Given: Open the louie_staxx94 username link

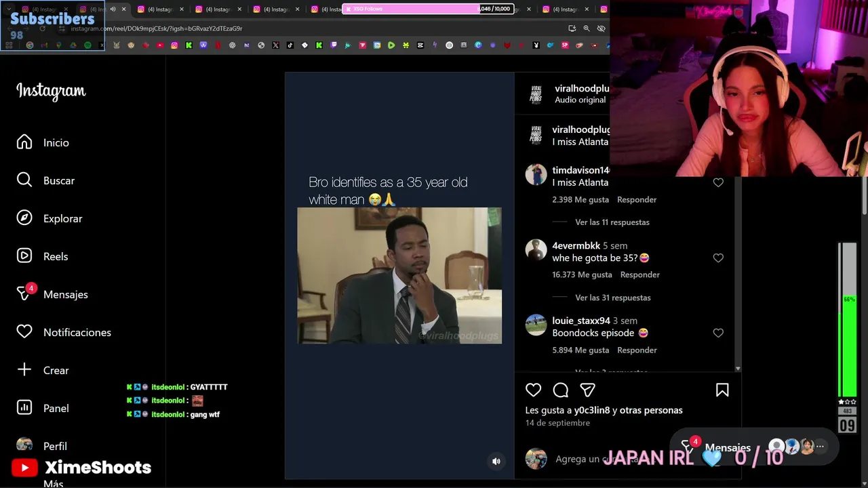Looking at the screenshot, I should pyautogui.click(x=581, y=321).
